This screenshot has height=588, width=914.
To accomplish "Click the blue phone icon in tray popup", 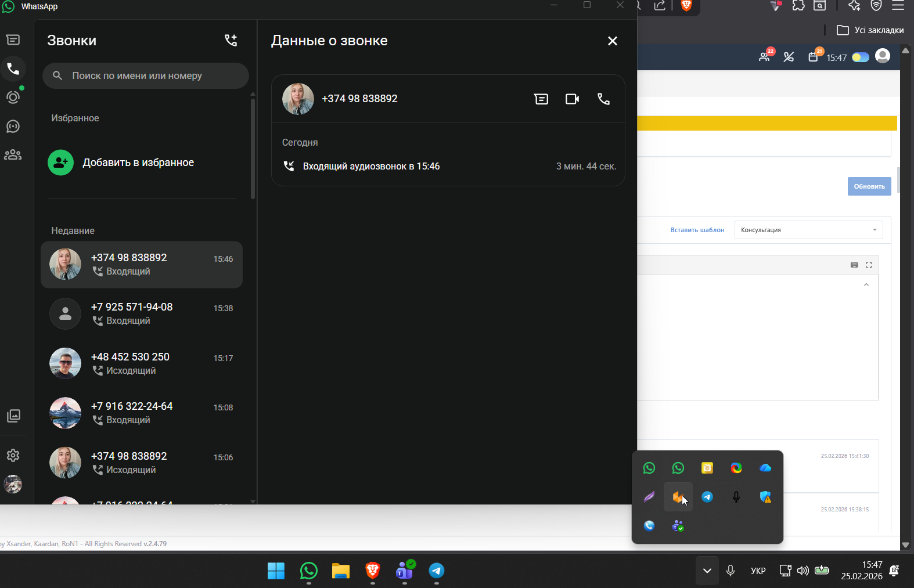I will pyautogui.click(x=649, y=526).
